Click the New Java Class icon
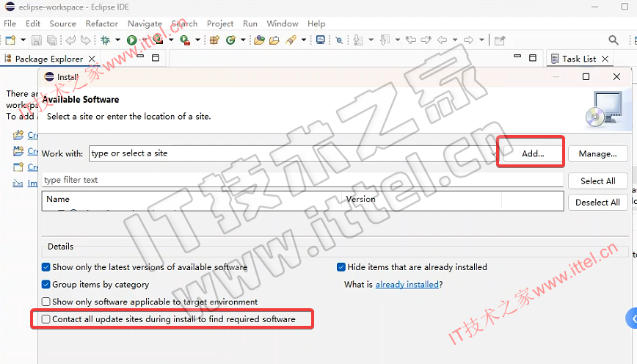Screen dimensions: 637x364 pyautogui.click(x=230, y=40)
